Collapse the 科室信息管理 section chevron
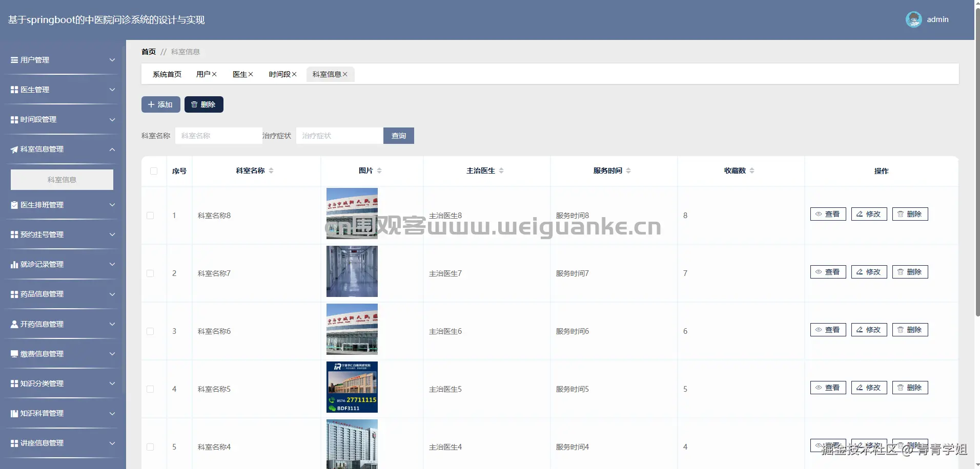 (112, 149)
